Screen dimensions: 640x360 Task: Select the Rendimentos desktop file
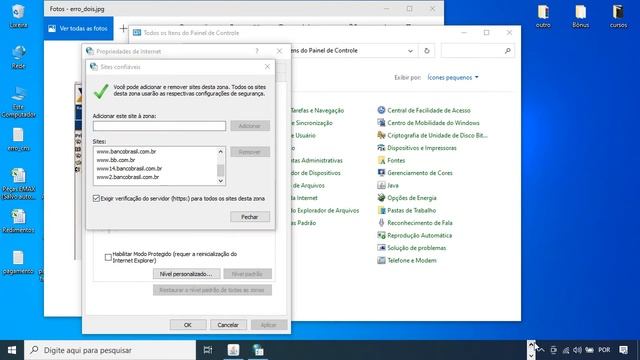[x=18, y=221]
